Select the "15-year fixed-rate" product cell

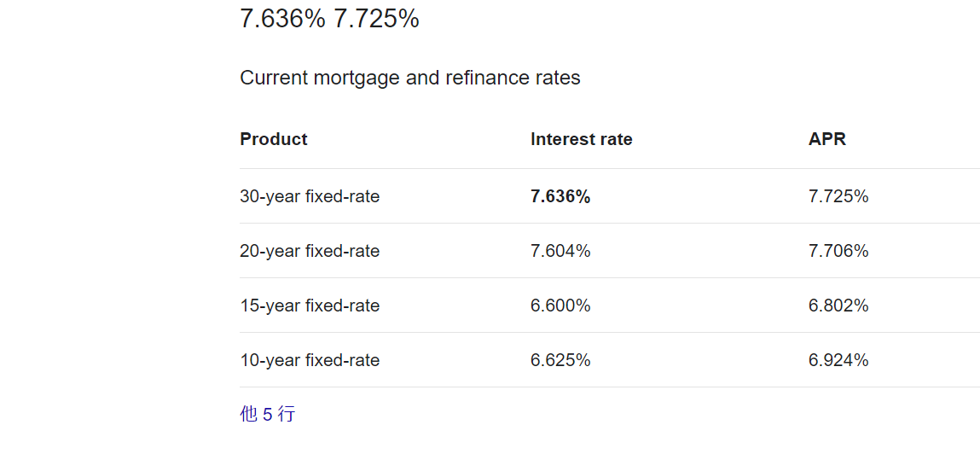click(310, 306)
